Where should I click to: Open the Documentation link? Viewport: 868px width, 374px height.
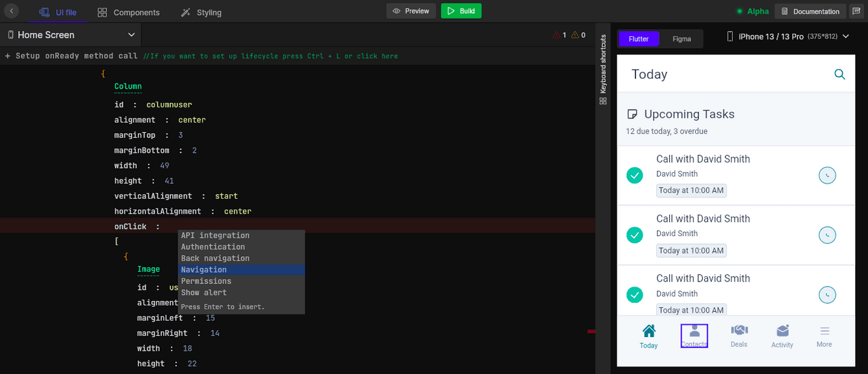pos(810,11)
